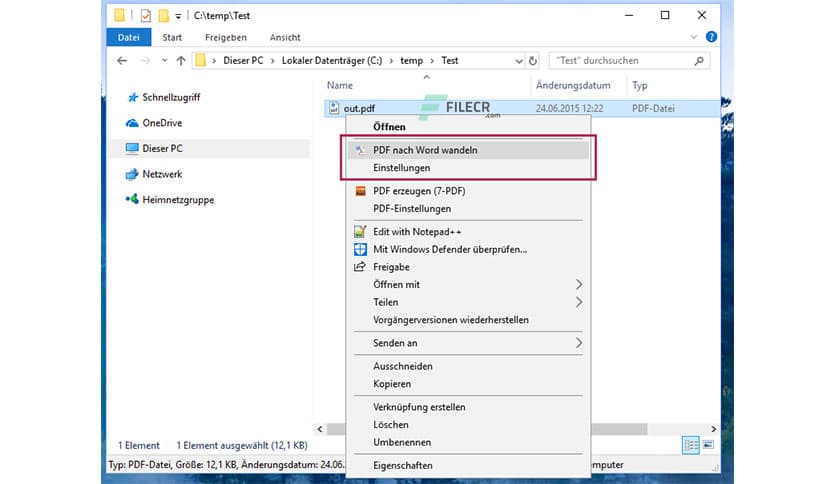Click the PDF to Word converter icon
Viewport: 836px width, 484px height.
(360, 150)
